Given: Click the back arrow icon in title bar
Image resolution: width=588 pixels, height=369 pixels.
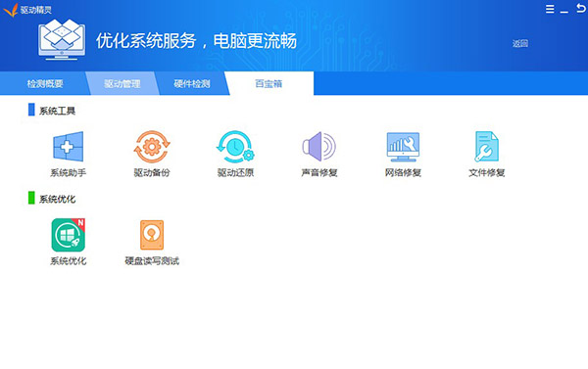Looking at the screenshot, I should (580, 8).
